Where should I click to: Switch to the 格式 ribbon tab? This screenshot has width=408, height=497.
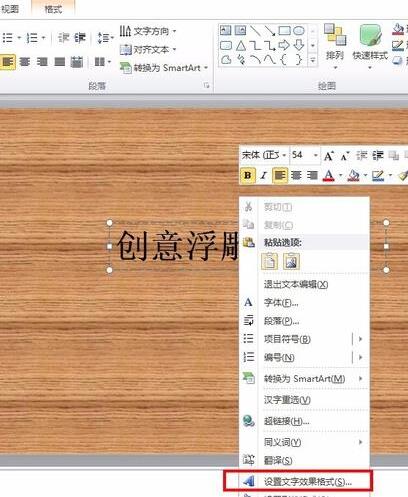pyautogui.click(x=53, y=9)
